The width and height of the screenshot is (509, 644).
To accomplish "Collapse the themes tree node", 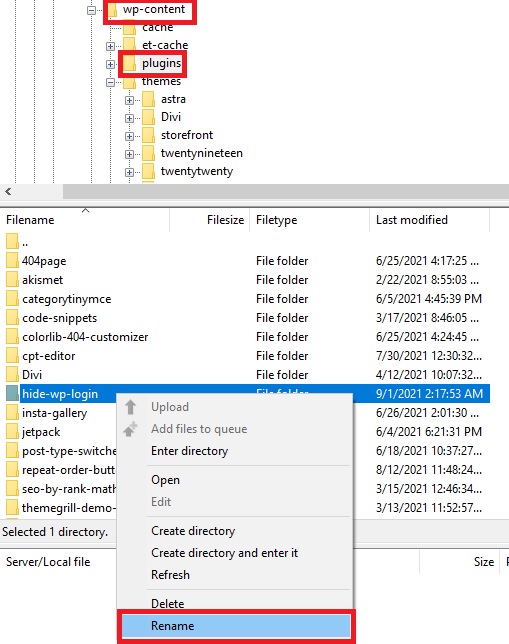I will click(x=110, y=82).
